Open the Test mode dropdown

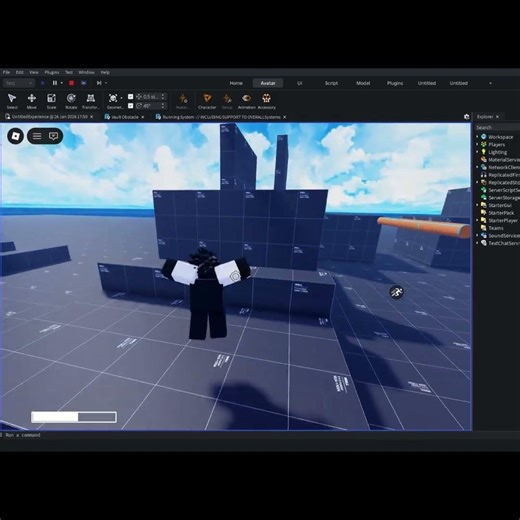click(19, 83)
